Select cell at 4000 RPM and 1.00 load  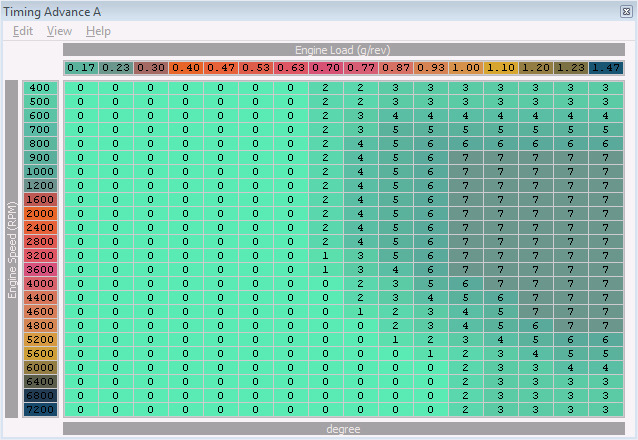pos(465,284)
